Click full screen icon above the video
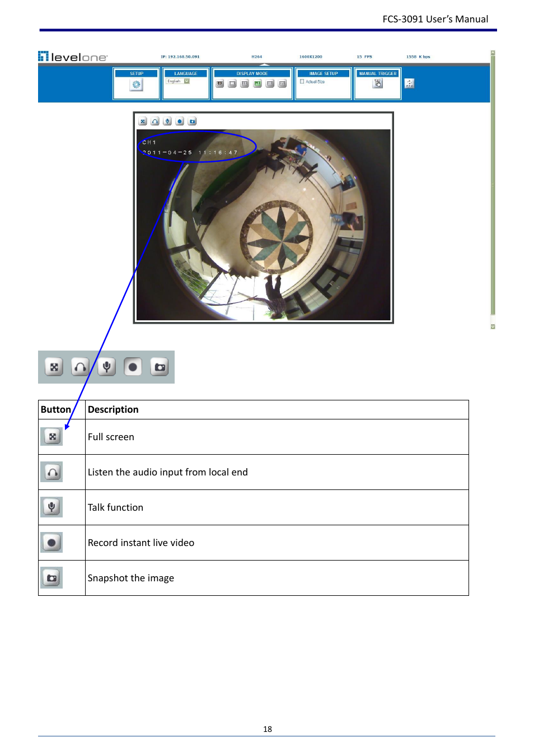The width and height of the screenshot is (534, 756). [143, 121]
